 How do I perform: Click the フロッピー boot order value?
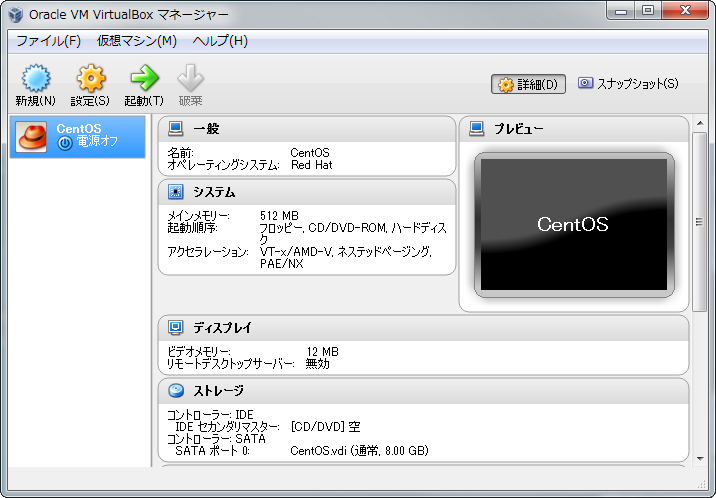pos(353,233)
